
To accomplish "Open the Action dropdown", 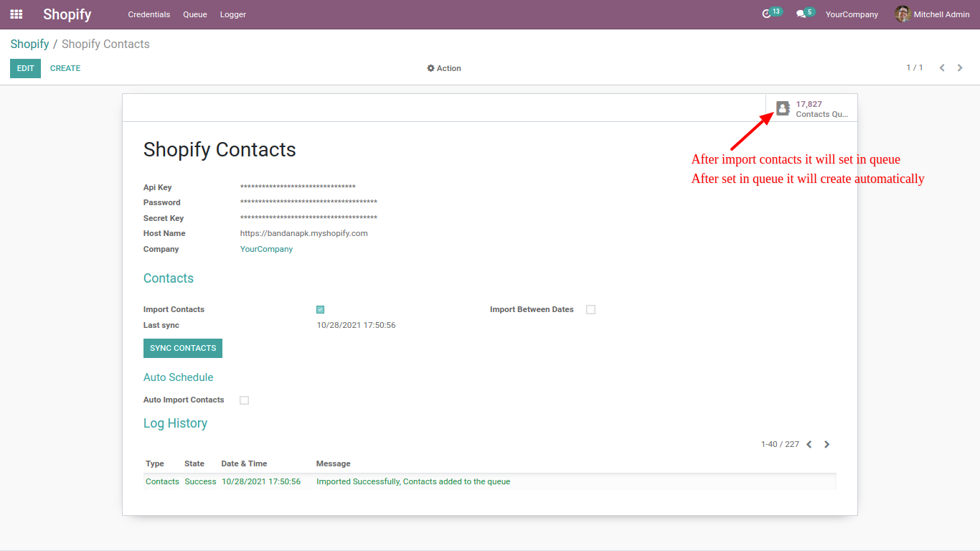I will point(444,68).
